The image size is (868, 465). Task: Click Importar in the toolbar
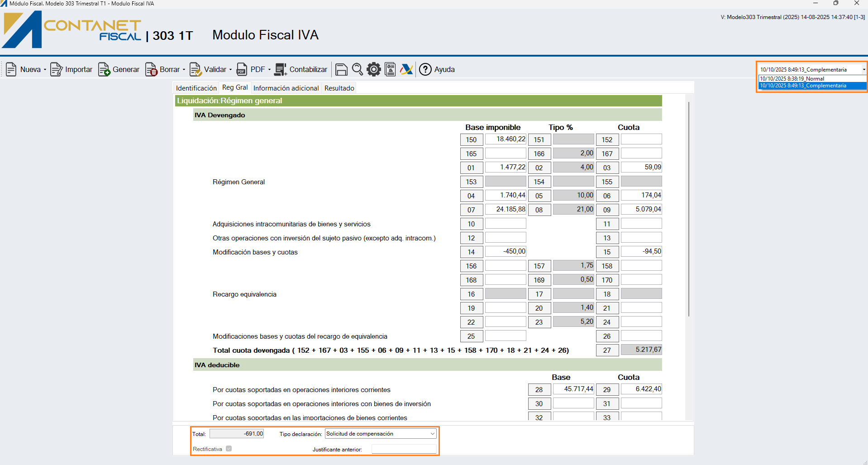pos(72,69)
